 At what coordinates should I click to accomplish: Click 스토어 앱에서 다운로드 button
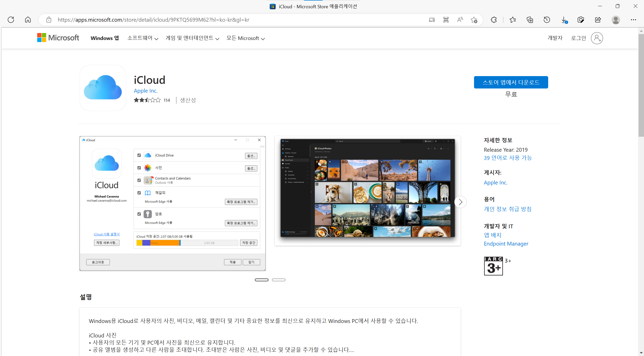click(x=511, y=82)
